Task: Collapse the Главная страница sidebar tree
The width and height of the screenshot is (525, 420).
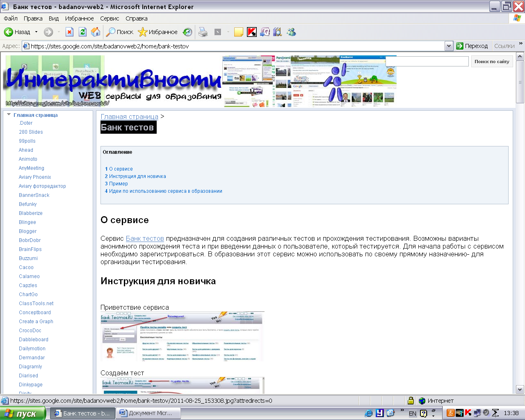Action: [x=9, y=115]
